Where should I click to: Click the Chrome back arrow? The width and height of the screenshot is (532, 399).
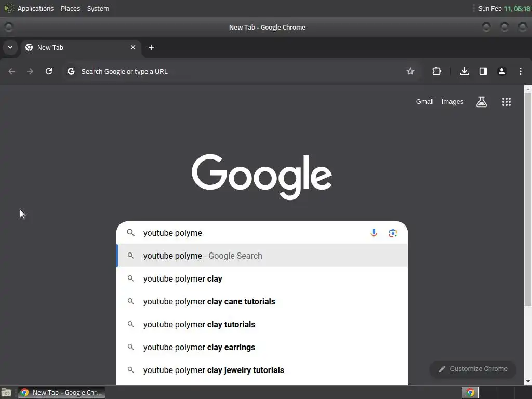[x=11, y=71]
